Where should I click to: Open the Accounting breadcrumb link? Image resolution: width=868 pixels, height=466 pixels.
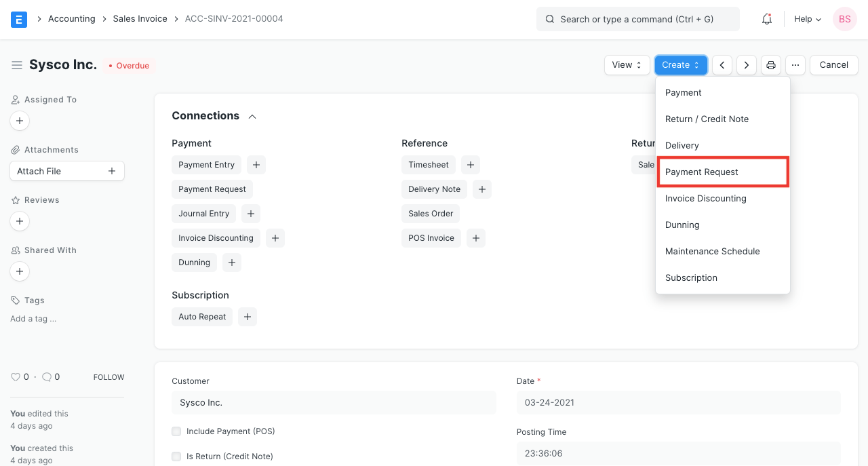[71, 19]
